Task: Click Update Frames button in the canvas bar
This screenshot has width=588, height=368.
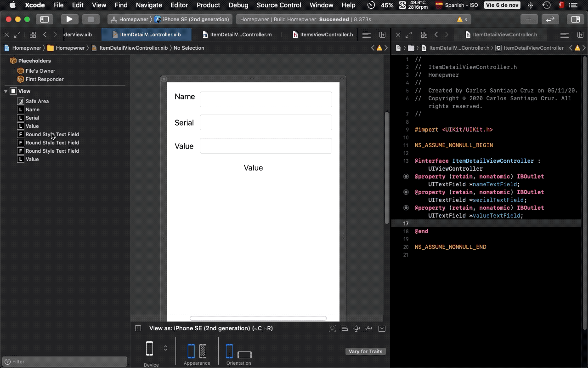Action: point(332,328)
